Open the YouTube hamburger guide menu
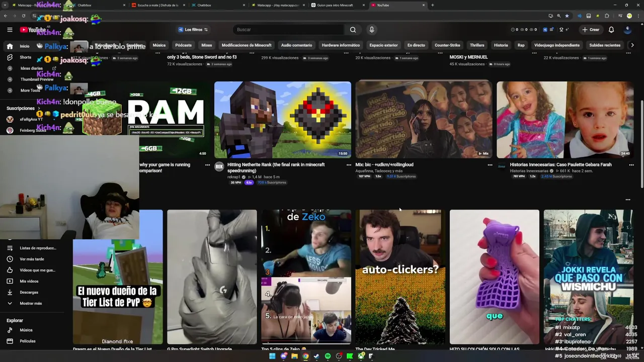Viewport: 644px width, 362px height. (10, 30)
